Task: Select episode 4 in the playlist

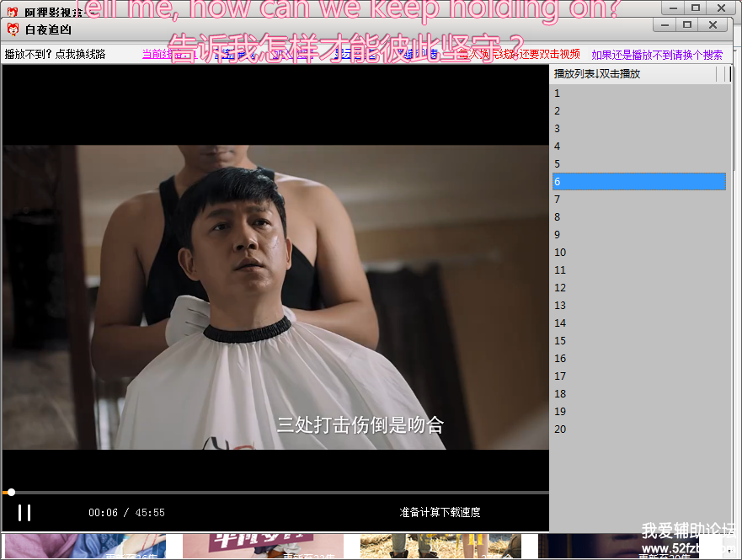Action: (x=639, y=147)
